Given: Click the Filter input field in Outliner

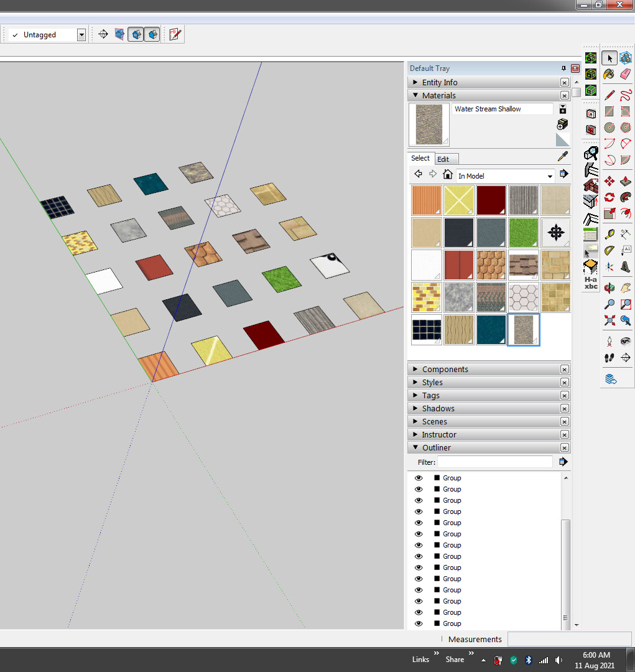Looking at the screenshot, I should [x=494, y=462].
